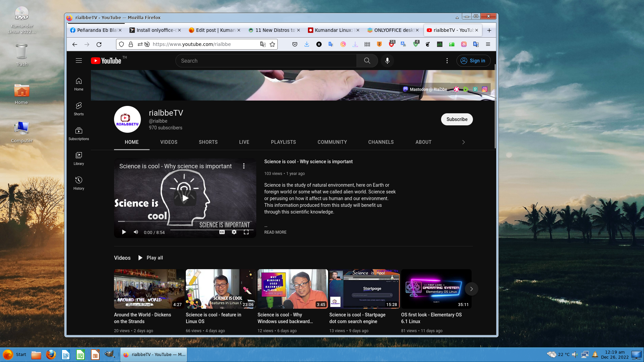The height and width of the screenshot is (362, 644).
Task: Click small play button in player controls
Action: pos(124,232)
